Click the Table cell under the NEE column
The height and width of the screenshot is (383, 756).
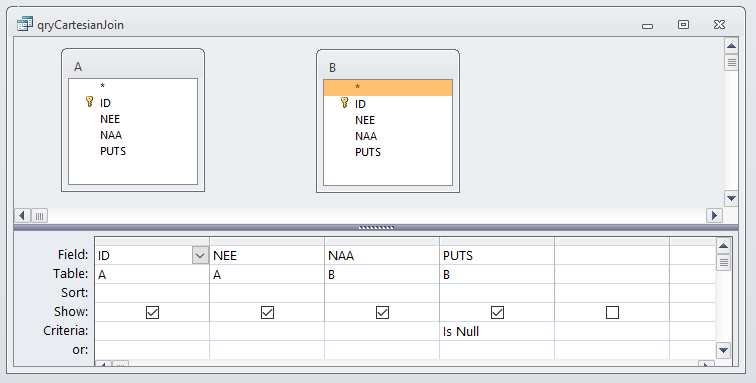click(x=267, y=274)
